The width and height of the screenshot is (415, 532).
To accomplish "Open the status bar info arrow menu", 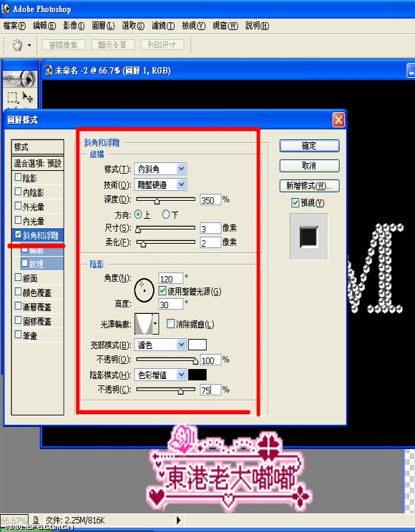I will pos(179,520).
